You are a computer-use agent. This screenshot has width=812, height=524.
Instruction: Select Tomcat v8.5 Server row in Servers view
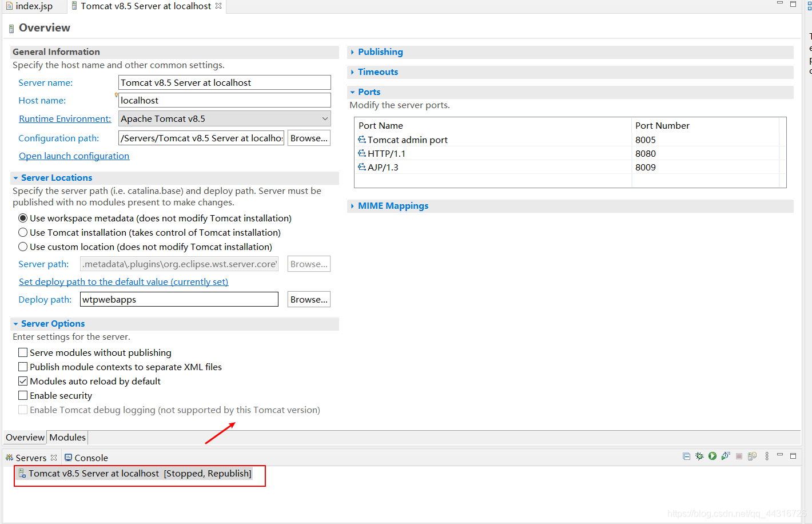[136, 474]
